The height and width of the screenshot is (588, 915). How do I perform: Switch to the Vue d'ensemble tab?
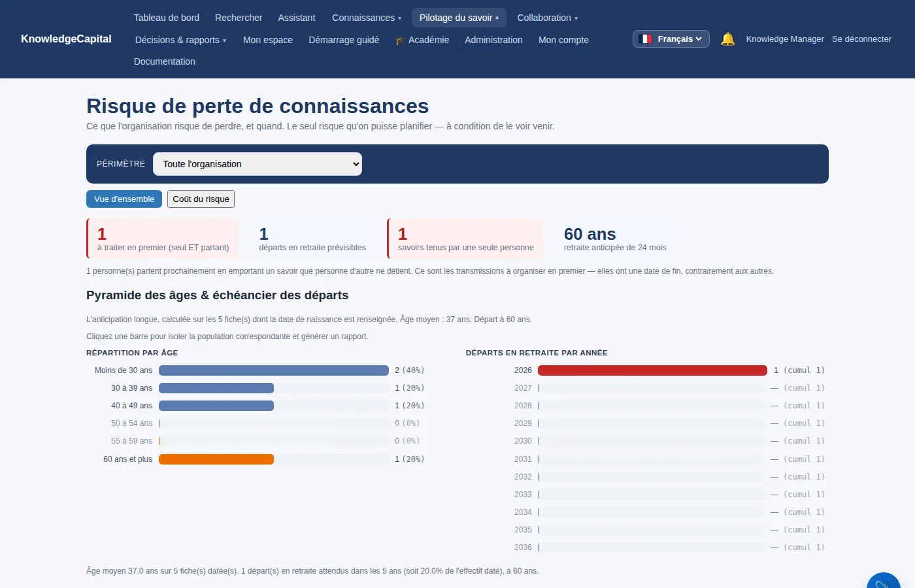point(124,199)
